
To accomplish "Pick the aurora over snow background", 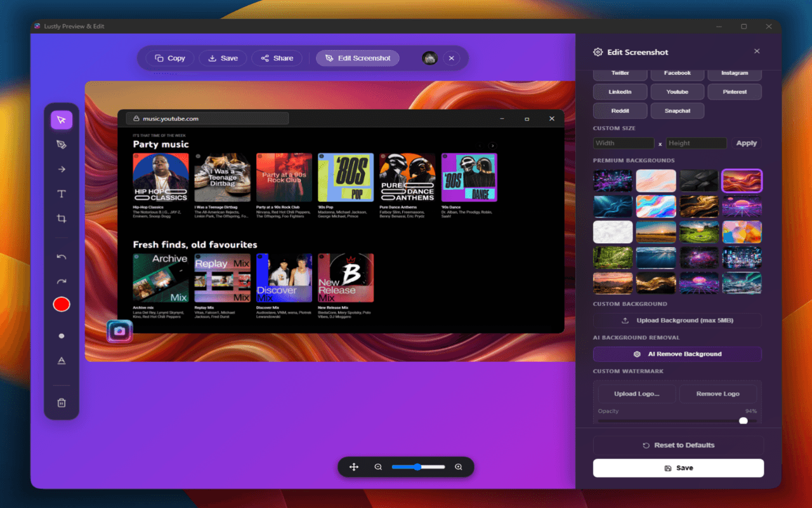I will tap(742, 283).
